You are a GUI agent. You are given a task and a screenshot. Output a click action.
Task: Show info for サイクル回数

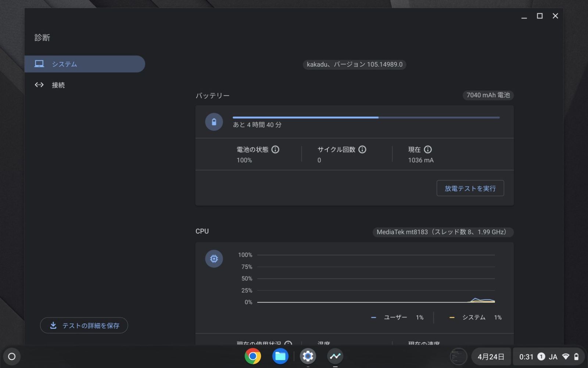[362, 149]
